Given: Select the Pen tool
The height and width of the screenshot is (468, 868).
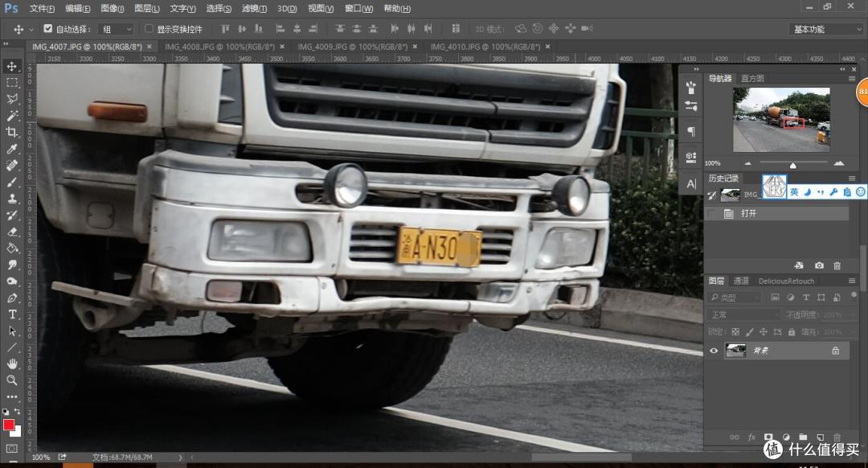Looking at the screenshot, I should tap(12, 298).
